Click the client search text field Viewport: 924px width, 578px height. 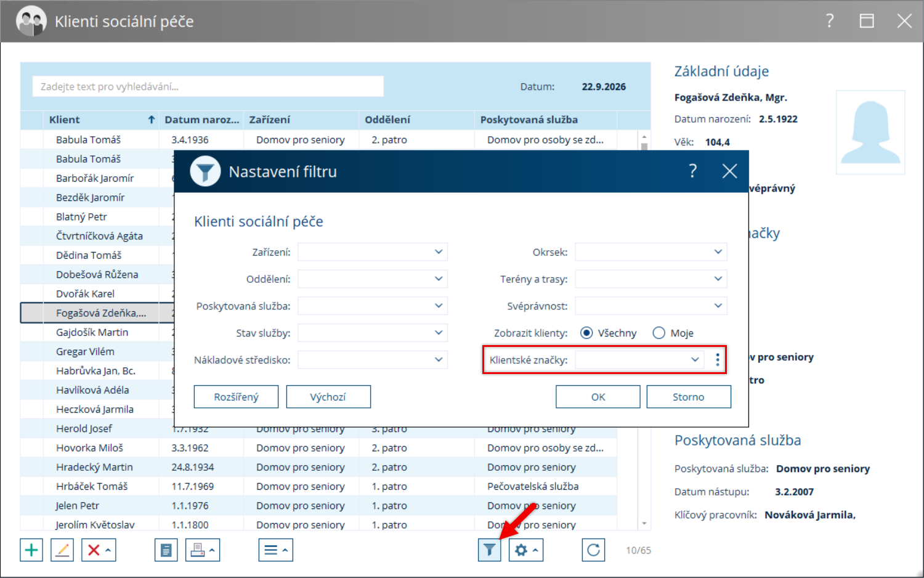(x=208, y=86)
